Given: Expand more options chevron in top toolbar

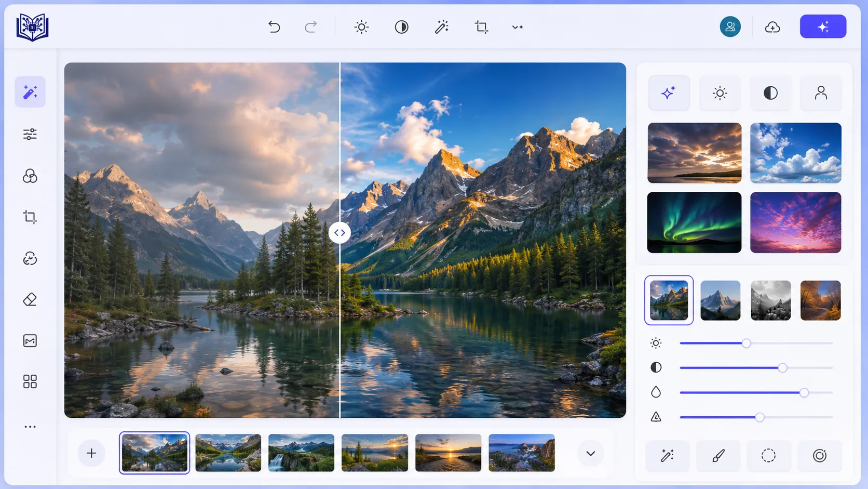Looking at the screenshot, I should (x=518, y=27).
